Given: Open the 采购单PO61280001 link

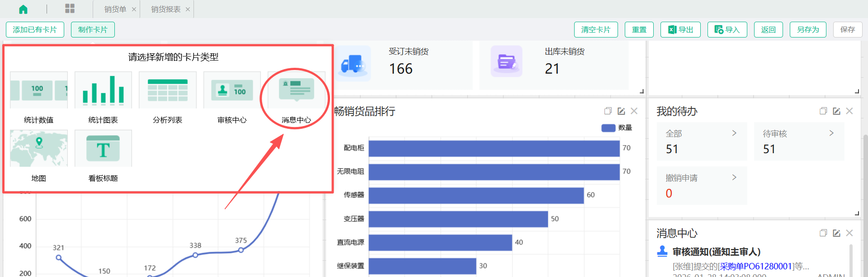Looking at the screenshot, I should [x=757, y=266].
